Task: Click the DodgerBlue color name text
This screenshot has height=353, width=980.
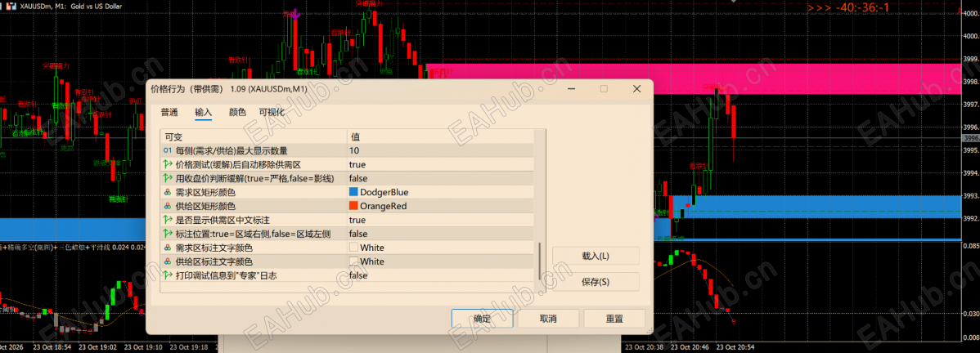Action: tap(384, 192)
